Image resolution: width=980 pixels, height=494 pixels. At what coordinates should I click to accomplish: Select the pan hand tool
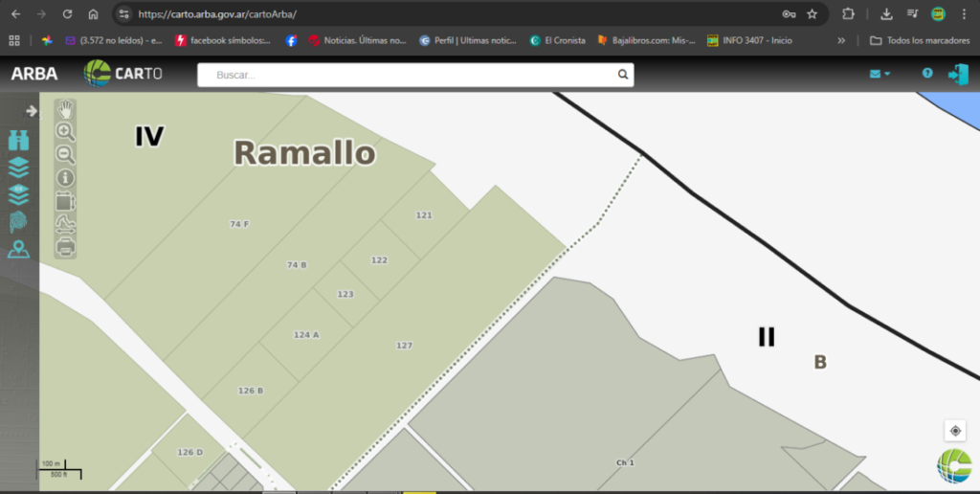click(x=65, y=109)
